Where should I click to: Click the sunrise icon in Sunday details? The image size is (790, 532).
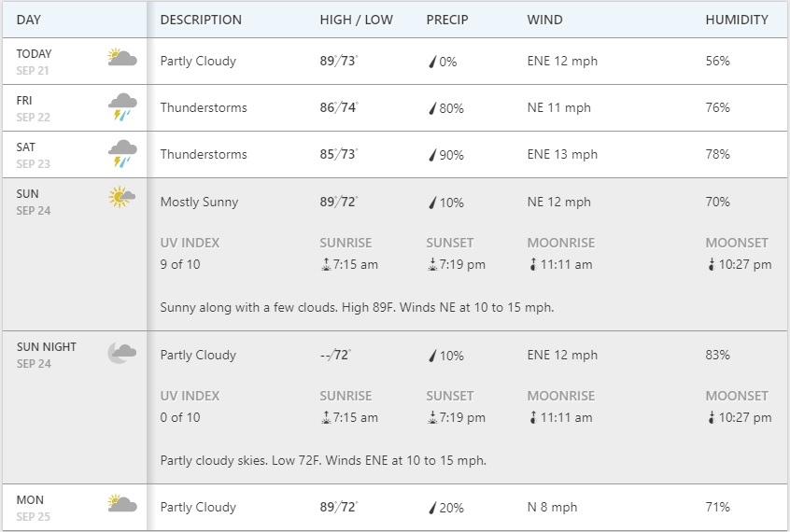pyautogui.click(x=326, y=264)
